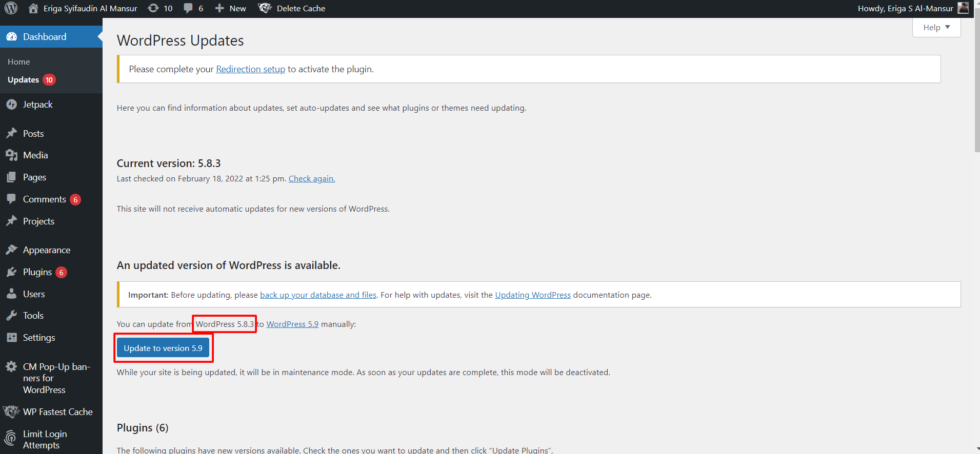Click the Limit Login Attempts fingerprint icon

click(10, 439)
